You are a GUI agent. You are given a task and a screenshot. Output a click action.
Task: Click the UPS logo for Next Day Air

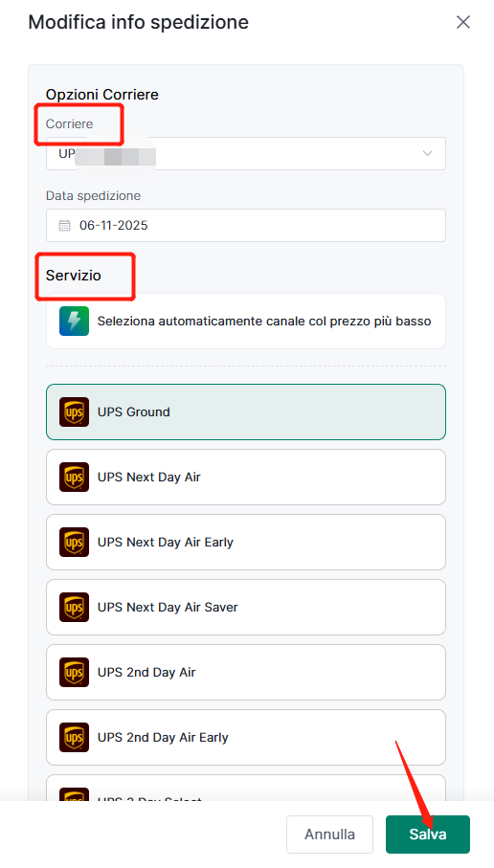[75, 478]
